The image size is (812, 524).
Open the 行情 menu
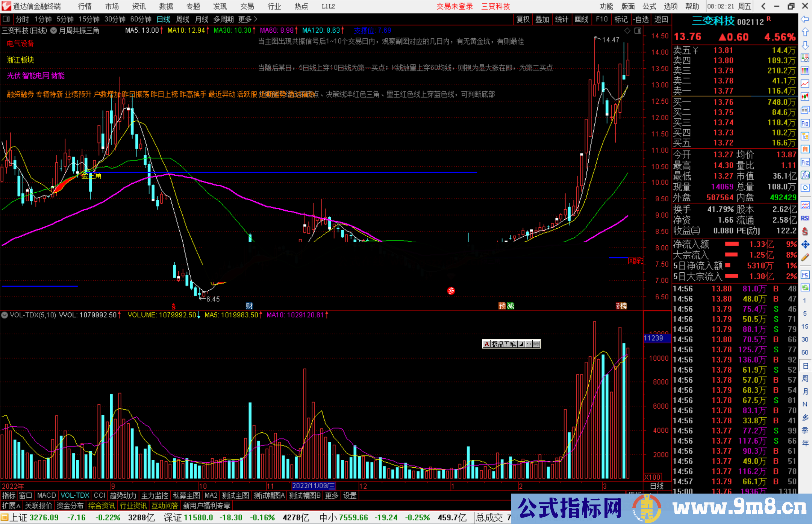tap(85, 6)
